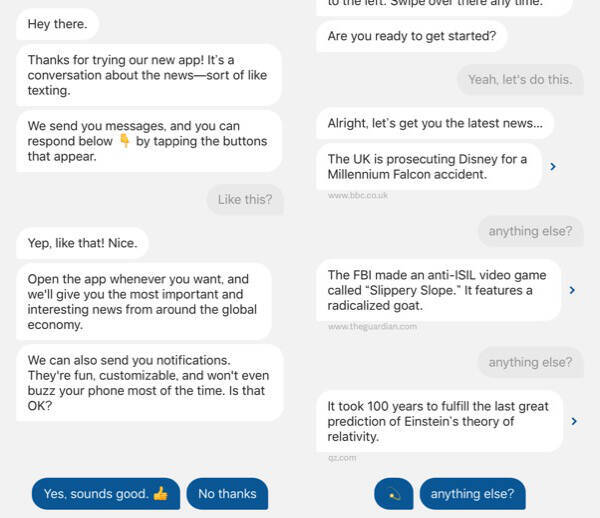Click the notifications permission question message
Image resolution: width=600 pixels, height=518 pixels.
149,383
